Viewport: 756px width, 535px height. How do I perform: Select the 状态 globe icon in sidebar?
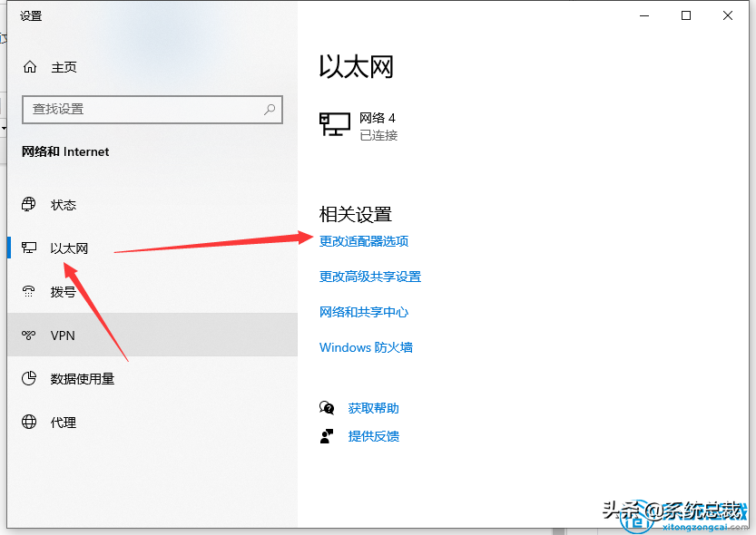[x=28, y=205]
